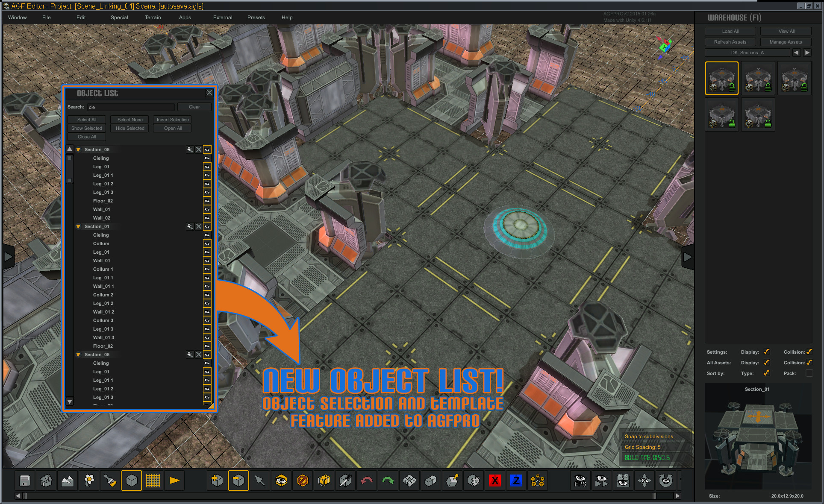Toggle the grid display icon
The height and width of the screenshot is (504, 824).
coord(153,481)
